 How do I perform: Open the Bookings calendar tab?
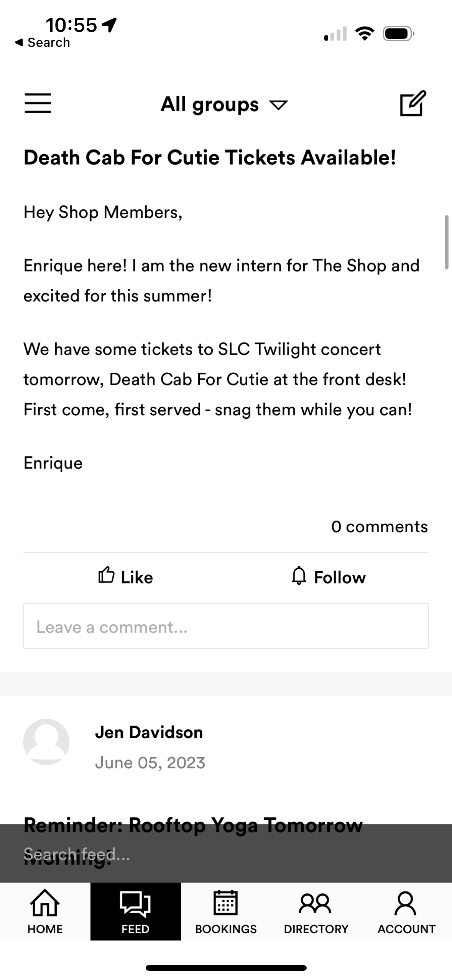(226, 911)
